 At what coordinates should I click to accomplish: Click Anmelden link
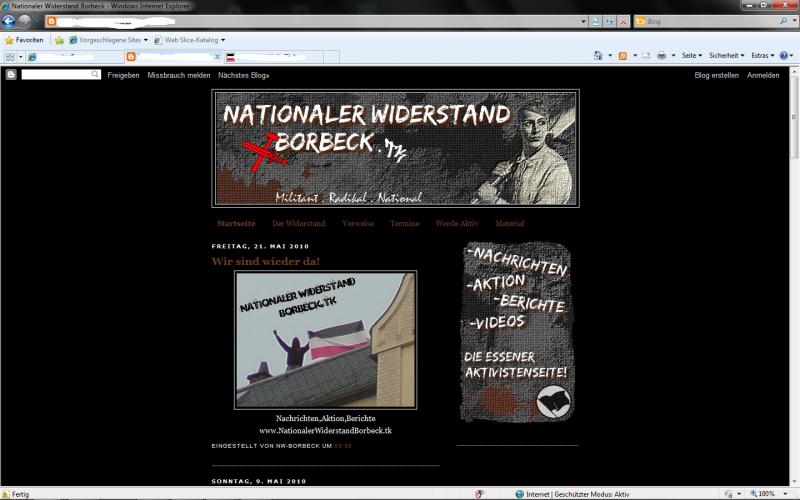[x=763, y=75]
